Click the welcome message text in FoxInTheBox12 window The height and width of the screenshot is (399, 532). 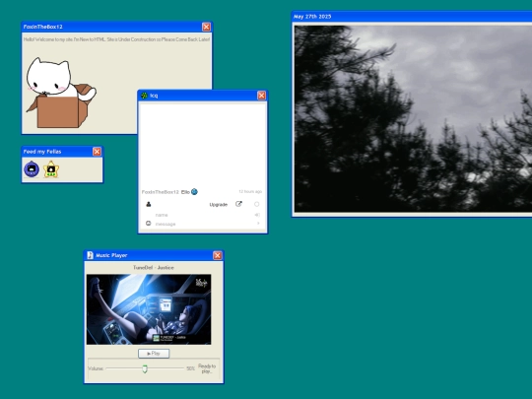(x=116, y=39)
